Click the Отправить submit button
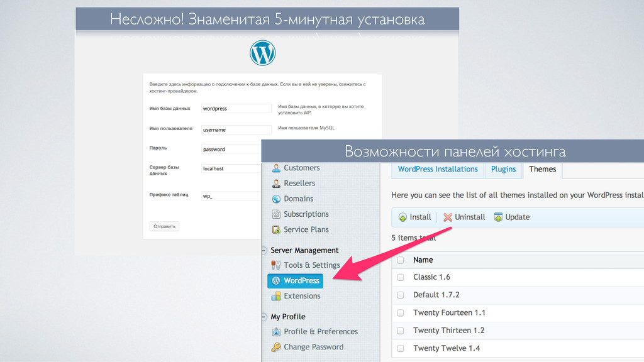Image resolution: width=644 pixels, height=362 pixels. point(164,226)
